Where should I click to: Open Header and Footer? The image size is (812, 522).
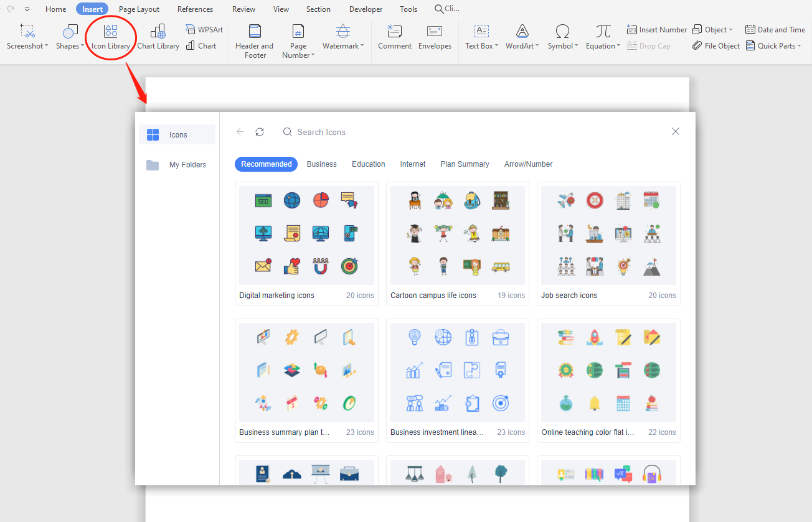pos(254,41)
